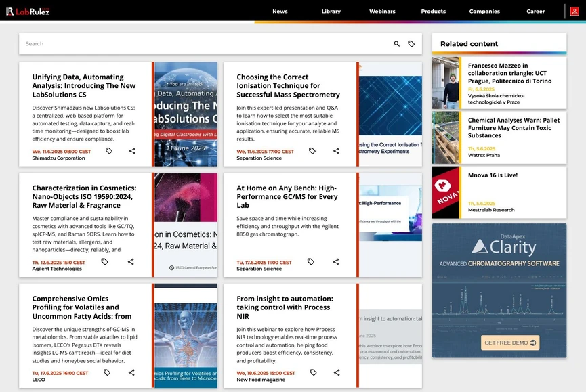Go to Webinars section
Image resolution: width=586 pixels, height=392 pixels.
coord(382,12)
